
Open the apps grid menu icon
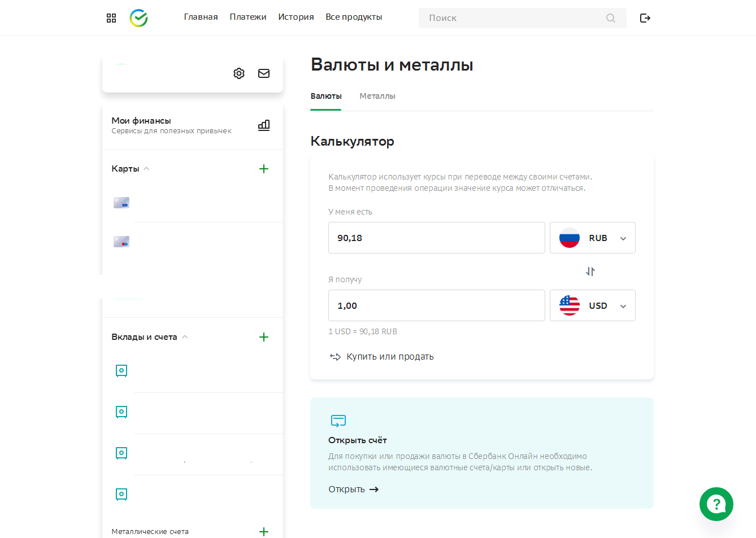[x=111, y=18]
